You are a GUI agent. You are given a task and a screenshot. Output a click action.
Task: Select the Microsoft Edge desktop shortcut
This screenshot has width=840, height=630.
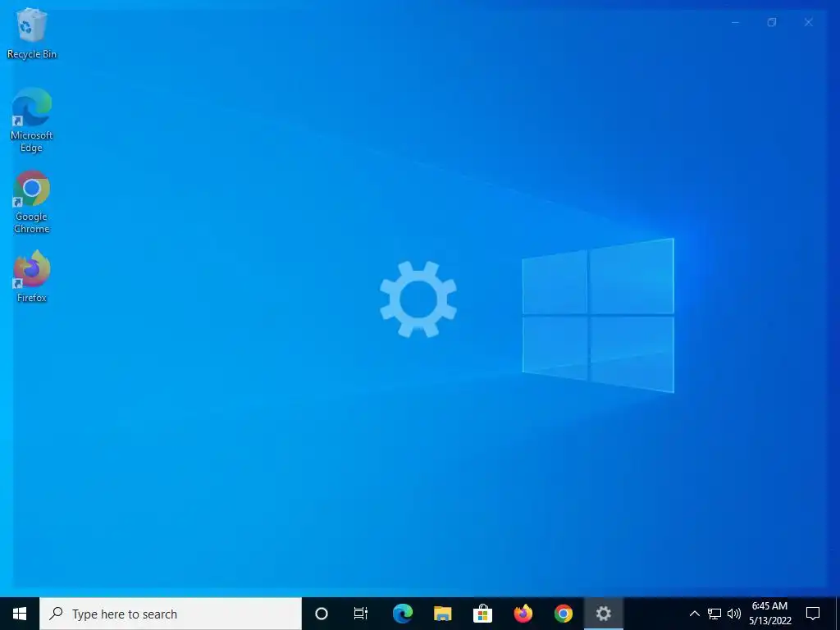tap(32, 120)
